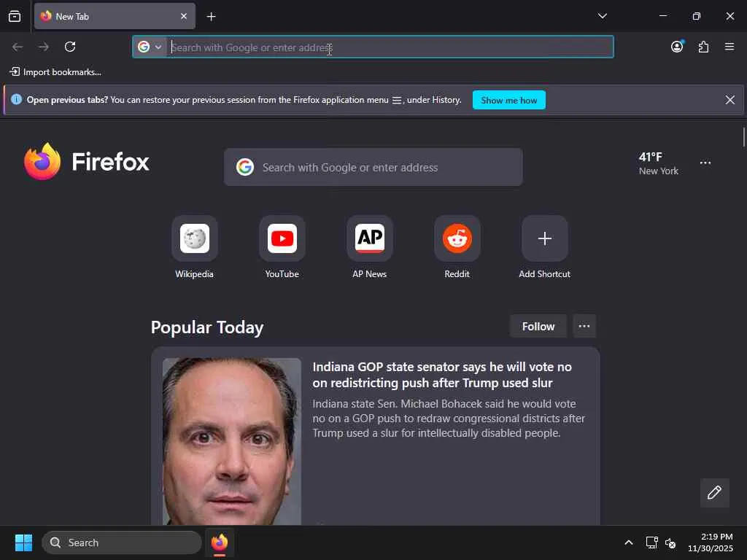Screen dimensions: 747x560
Task: Click Google icon in page search box
Action: click(245, 167)
